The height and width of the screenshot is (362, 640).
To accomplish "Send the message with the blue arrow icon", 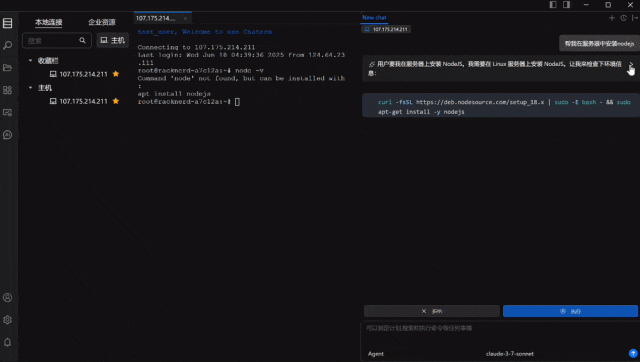I will click(x=633, y=353).
